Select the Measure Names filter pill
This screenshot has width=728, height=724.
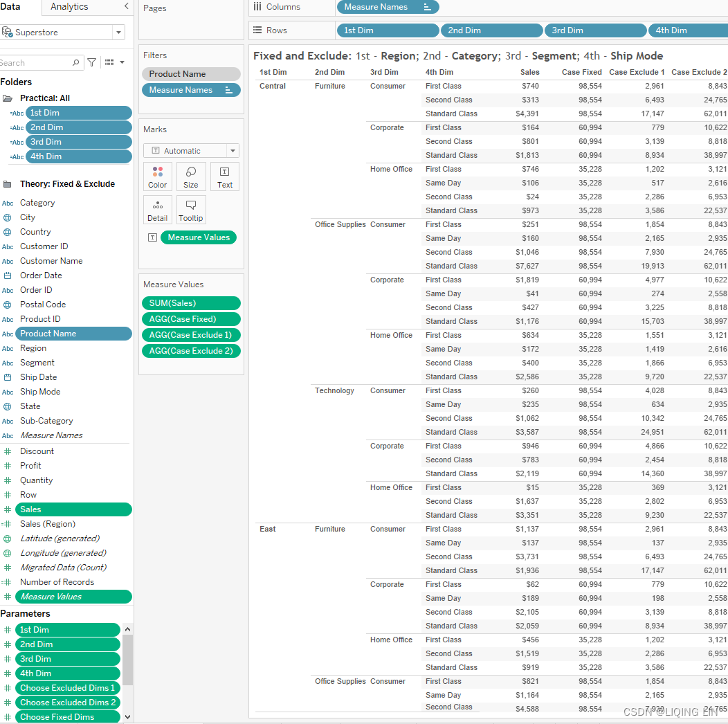pyautogui.click(x=191, y=90)
